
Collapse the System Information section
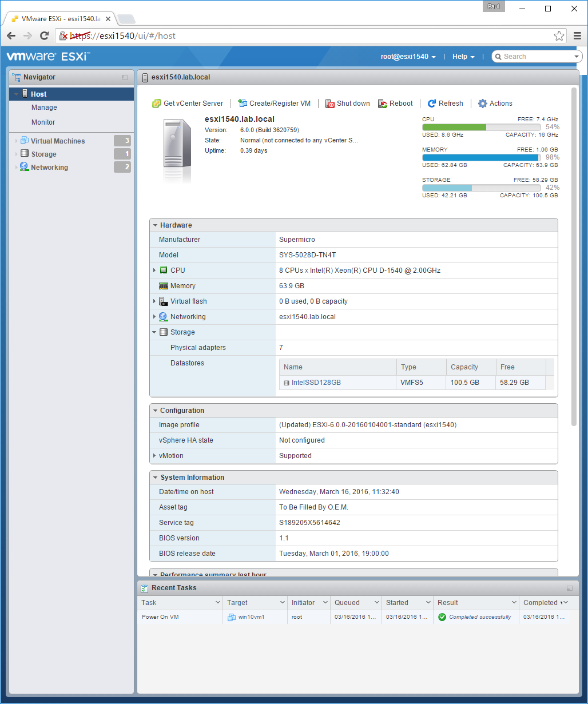pyautogui.click(x=155, y=478)
